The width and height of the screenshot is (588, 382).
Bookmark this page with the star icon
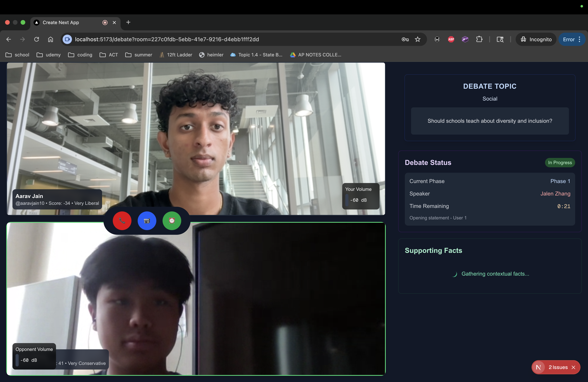pos(417,39)
